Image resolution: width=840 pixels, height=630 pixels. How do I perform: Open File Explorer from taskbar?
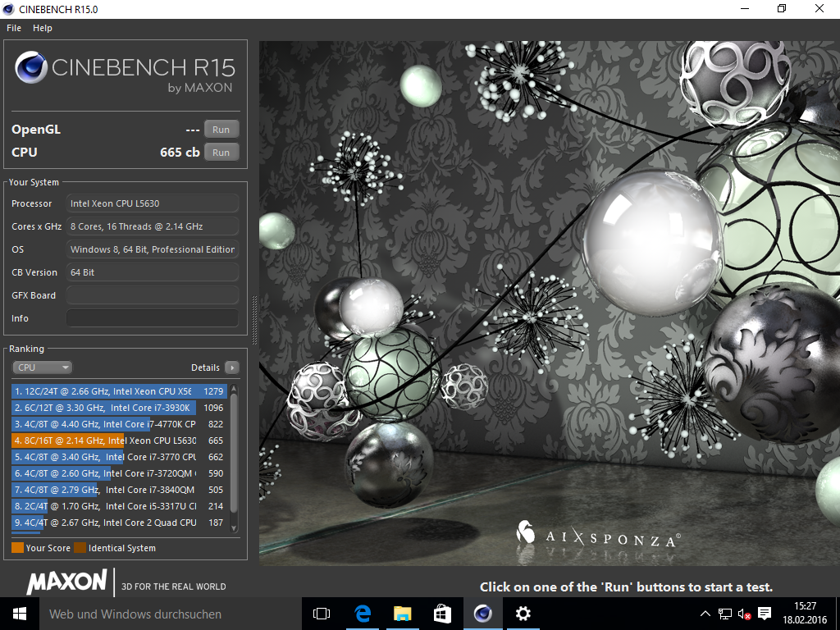click(402, 614)
